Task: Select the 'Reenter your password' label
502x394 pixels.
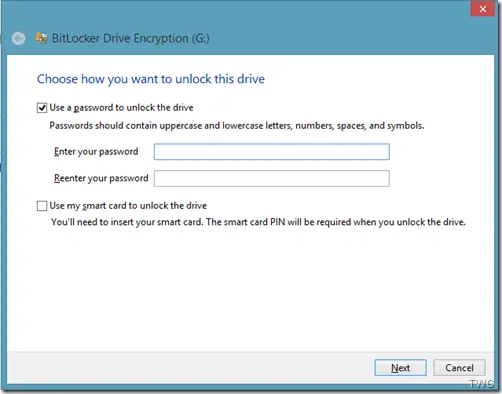Action: [101, 178]
